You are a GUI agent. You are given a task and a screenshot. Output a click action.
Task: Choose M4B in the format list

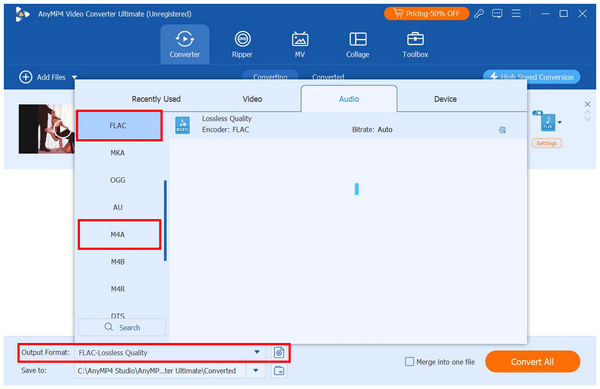118,262
